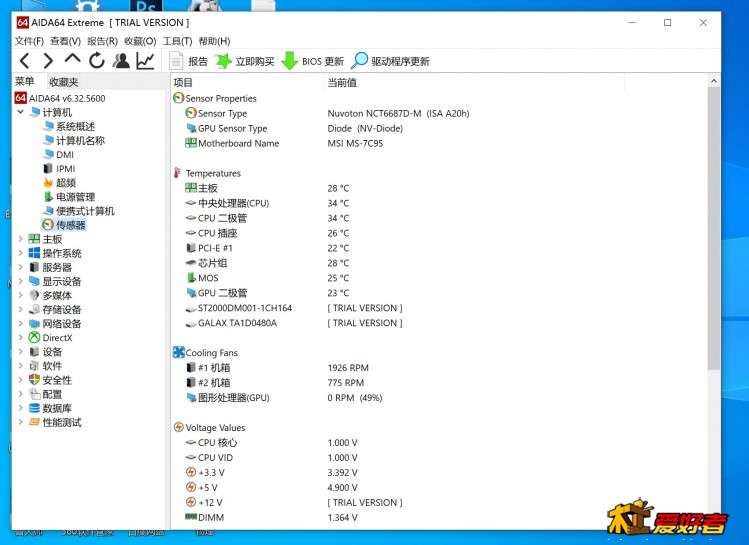Screen dimensions: 749x545
Task: Select the GPU Sensor Type row
Action: pyautogui.click(x=438, y=128)
